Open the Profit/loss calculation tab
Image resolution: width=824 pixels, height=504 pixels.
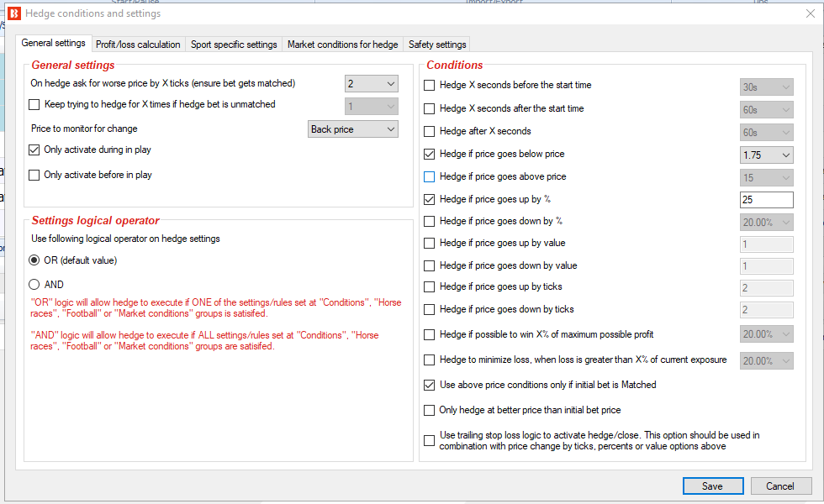tap(138, 45)
